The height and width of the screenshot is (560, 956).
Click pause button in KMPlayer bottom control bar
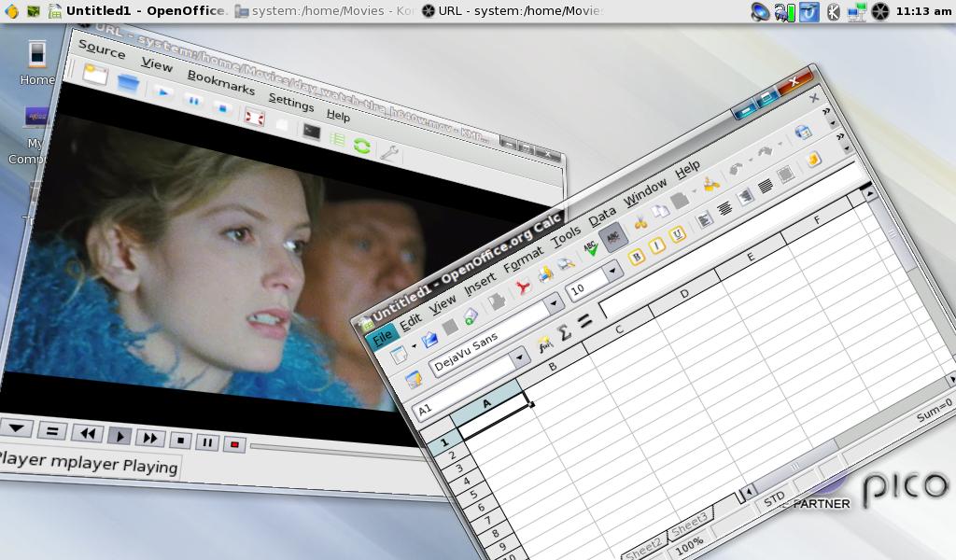click(207, 442)
